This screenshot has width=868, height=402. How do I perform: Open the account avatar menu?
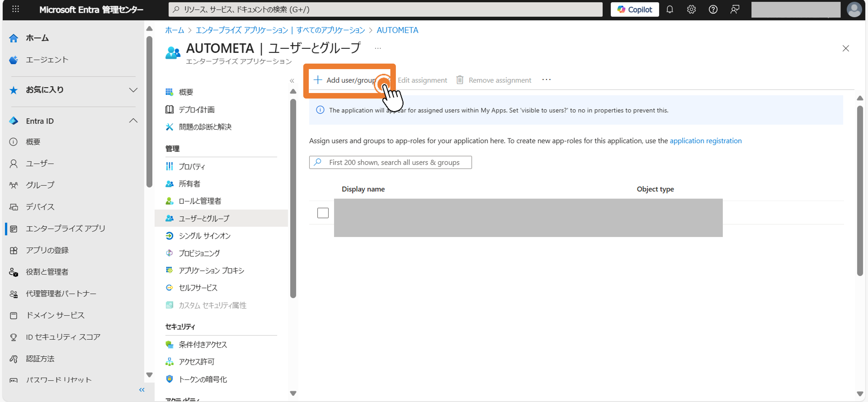click(x=854, y=9)
